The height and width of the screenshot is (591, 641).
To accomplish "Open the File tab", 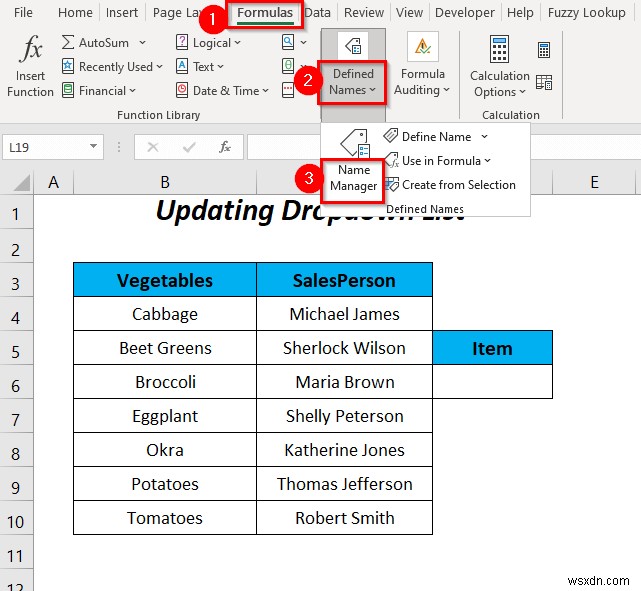I will 23,13.
